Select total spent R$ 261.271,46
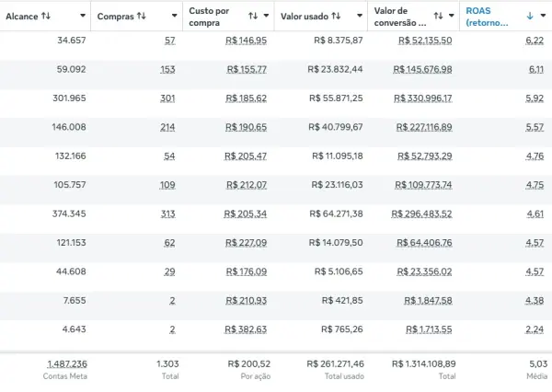Image resolution: width=552 pixels, height=392 pixels. coord(335,363)
